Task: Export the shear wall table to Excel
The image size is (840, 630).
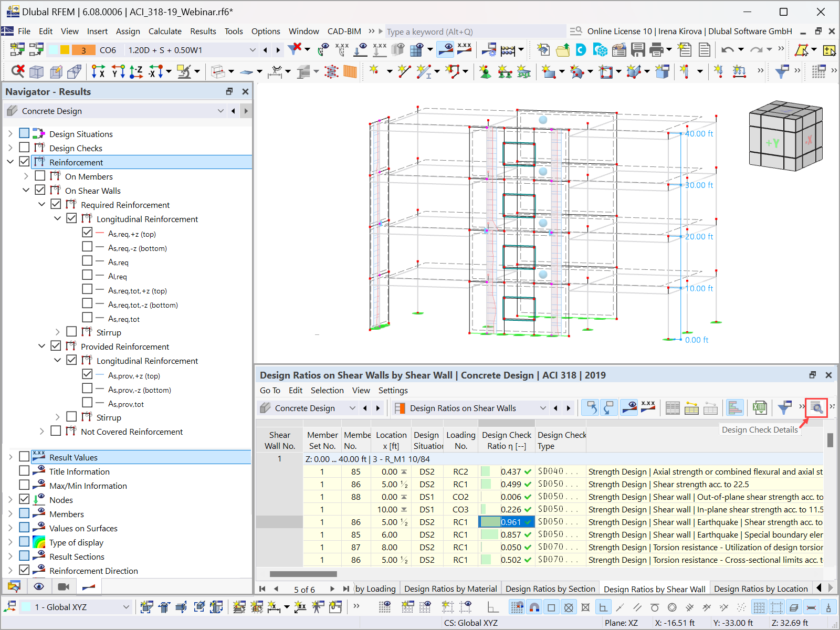Action: pyautogui.click(x=760, y=407)
